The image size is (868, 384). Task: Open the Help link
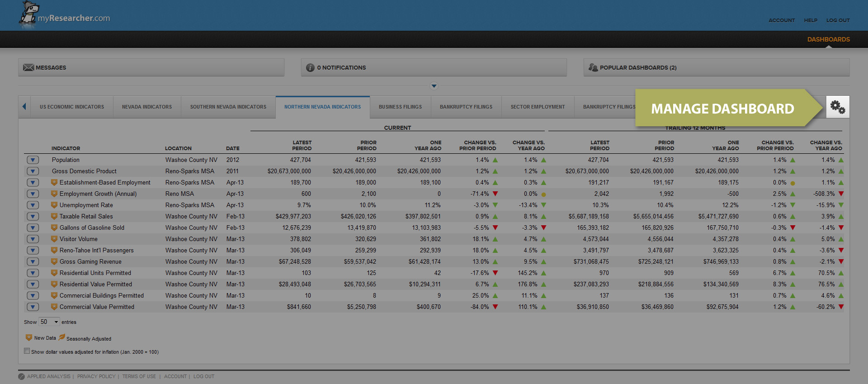(811, 20)
